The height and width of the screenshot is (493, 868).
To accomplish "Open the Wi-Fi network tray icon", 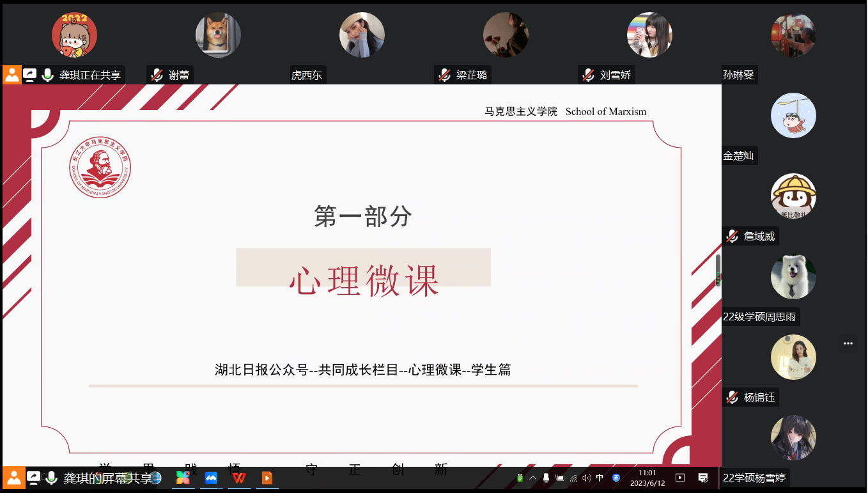I will click(573, 478).
